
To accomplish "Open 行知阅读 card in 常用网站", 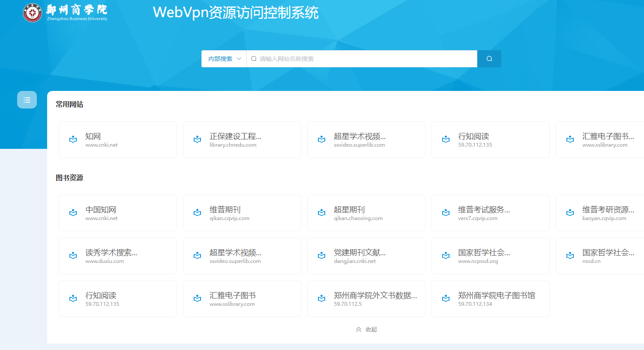I will click(491, 140).
